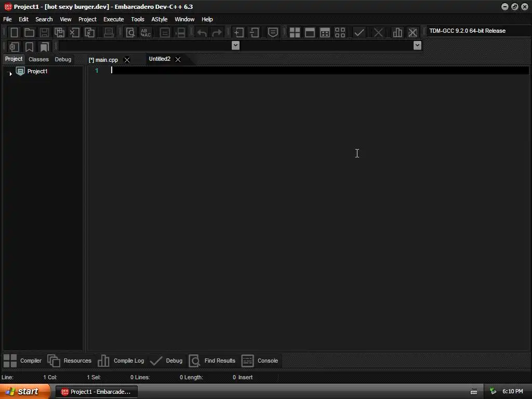Open the Search menu
The image size is (532, 399).
[44, 19]
